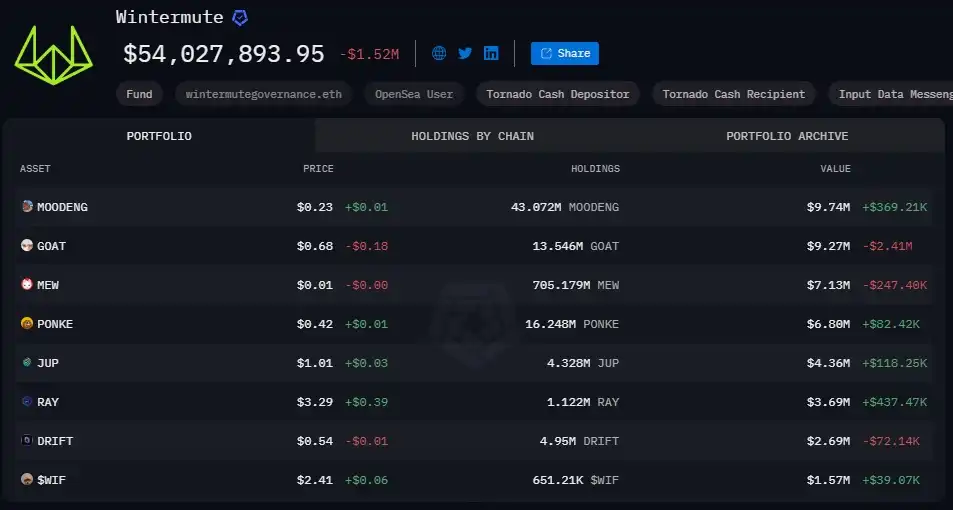953x510 pixels.
Task: Open the JUP asset row name
Action: (x=47, y=363)
